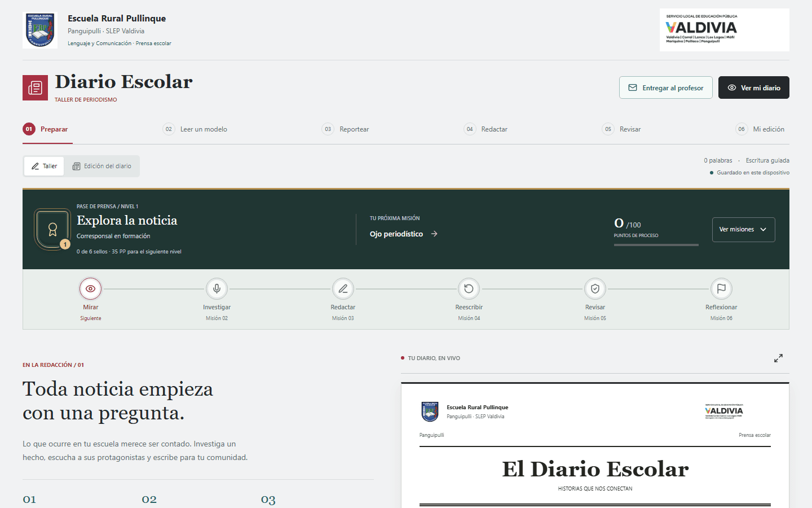Select the Reflexionar flag mission icon

(x=721, y=289)
